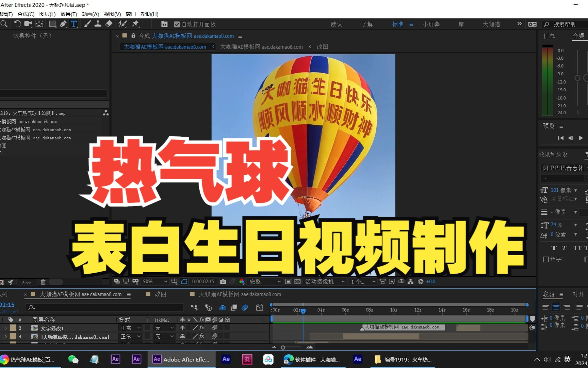Screen dimensions: 588x368
Task: Open the show channel RGB color icon
Action: pyautogui.click(x=242, y=281)
